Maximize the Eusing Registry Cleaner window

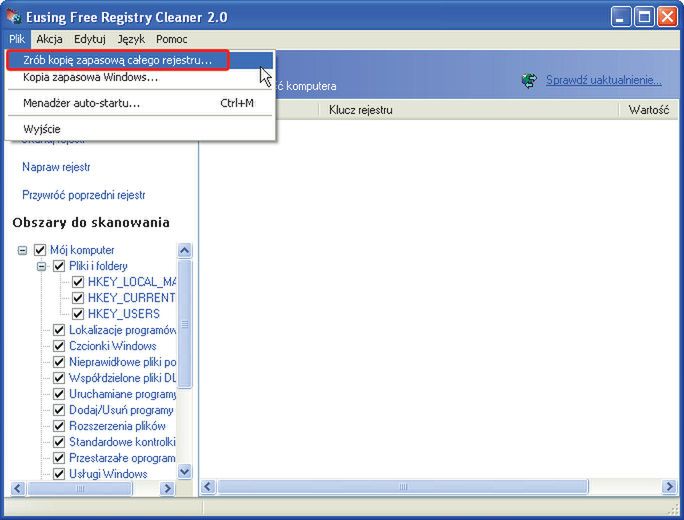pos(644,17)
